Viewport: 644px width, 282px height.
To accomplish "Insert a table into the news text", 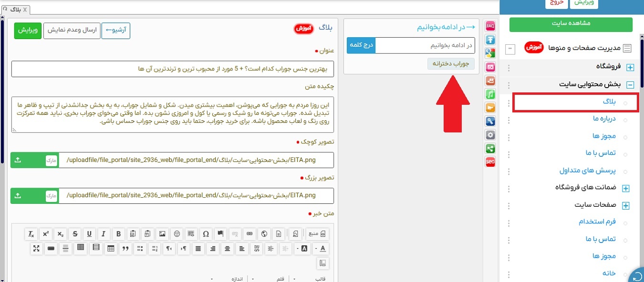I will coord(111,248).
